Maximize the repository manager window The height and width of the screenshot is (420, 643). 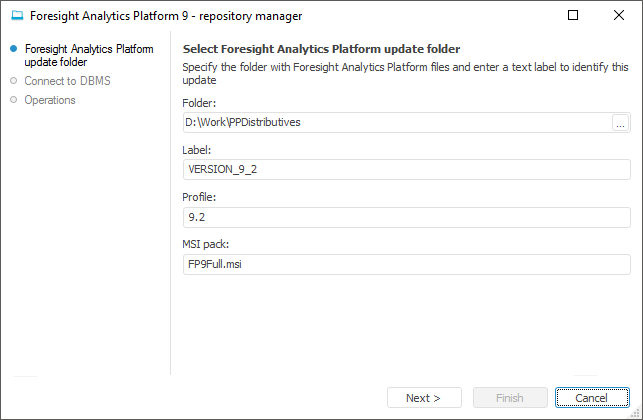pyautogui.click(x=573, y=16)
